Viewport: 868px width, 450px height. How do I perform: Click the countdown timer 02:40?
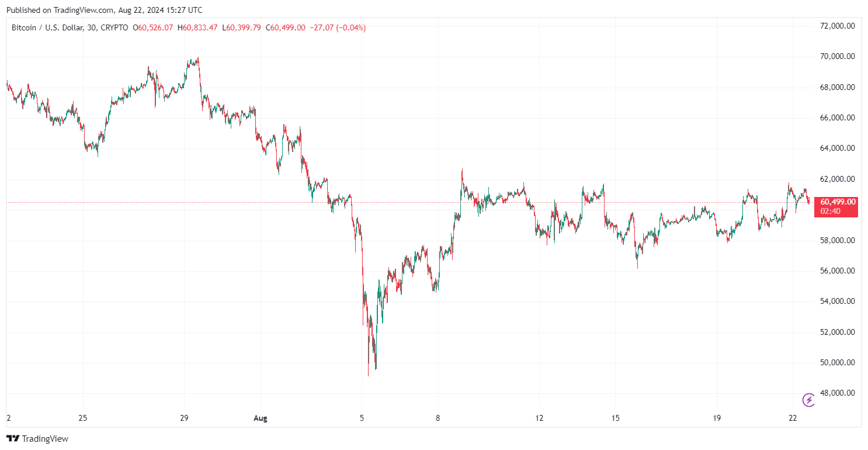tap(830, 211)
